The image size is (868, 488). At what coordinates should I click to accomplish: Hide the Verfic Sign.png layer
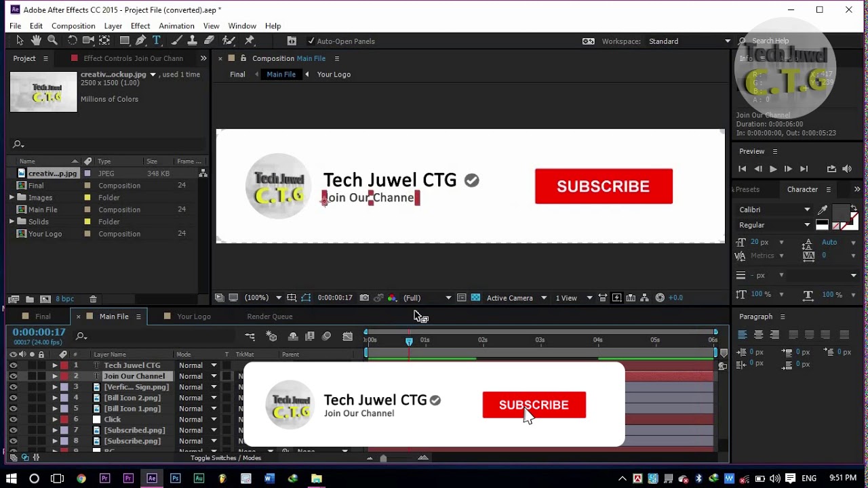click(13, 387)
